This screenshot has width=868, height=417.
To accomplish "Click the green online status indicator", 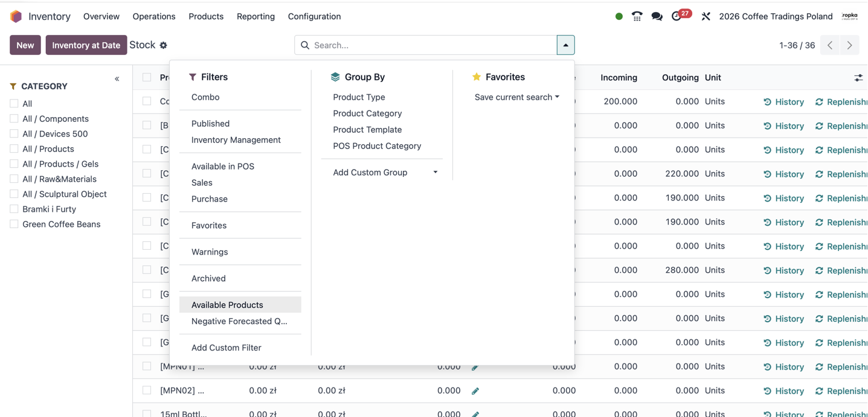I will 619,16.
